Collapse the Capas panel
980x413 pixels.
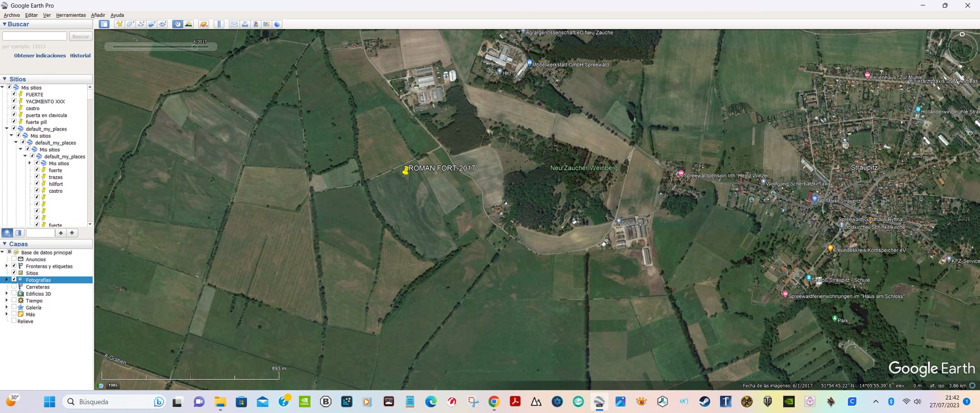5,244
